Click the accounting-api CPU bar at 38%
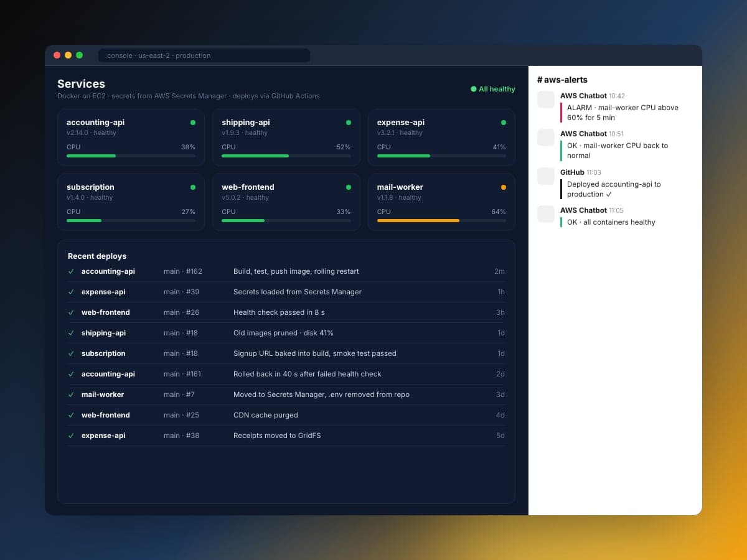747x560 pixels. [x=131, y=156]
